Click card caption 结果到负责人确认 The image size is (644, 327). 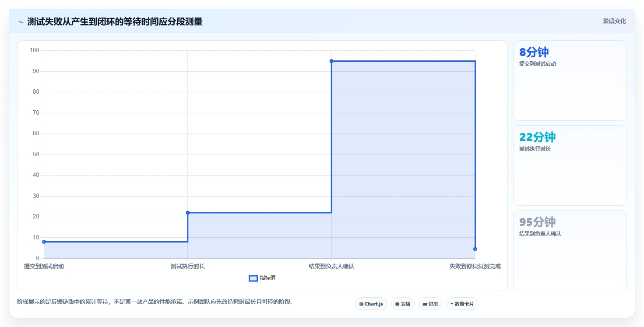540,234
